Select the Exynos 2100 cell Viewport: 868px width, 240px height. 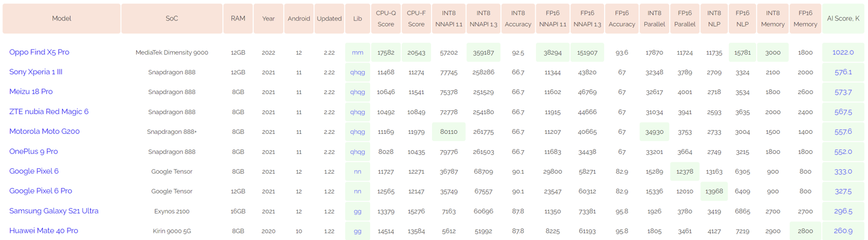pyautogui.click(x=172, y=212)
